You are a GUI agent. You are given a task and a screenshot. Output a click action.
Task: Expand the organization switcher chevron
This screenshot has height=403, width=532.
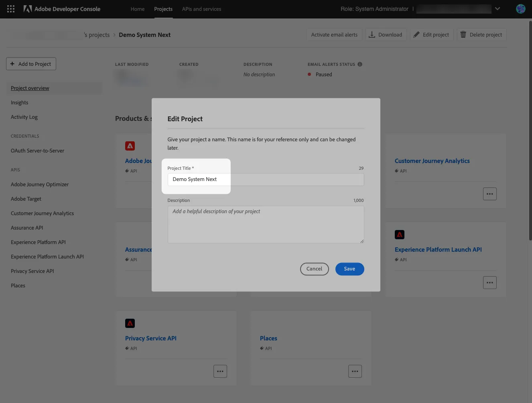click(497, 9)
